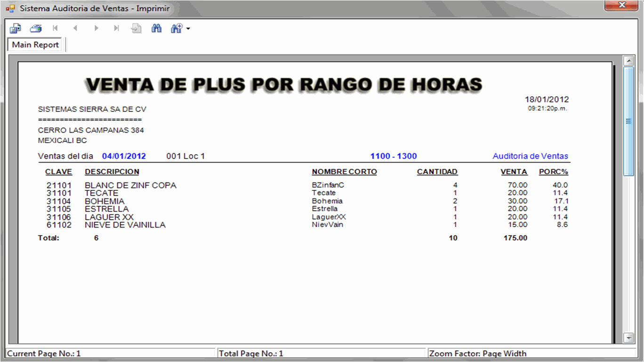The width and height of the screenshot is (644, 362).
Task: Open Find Text binoculars tool
Action: click(x=157, y=29)
